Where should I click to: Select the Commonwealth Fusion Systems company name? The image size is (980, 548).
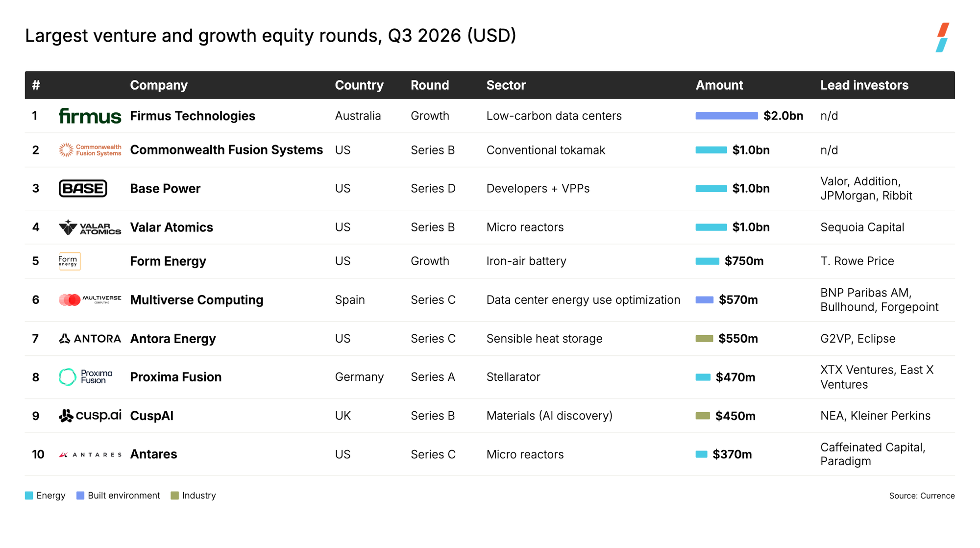pos(226,150)
